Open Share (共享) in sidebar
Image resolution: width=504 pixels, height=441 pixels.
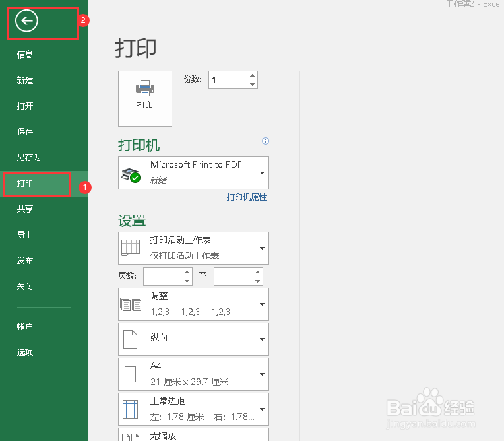[x=25, y=209]
